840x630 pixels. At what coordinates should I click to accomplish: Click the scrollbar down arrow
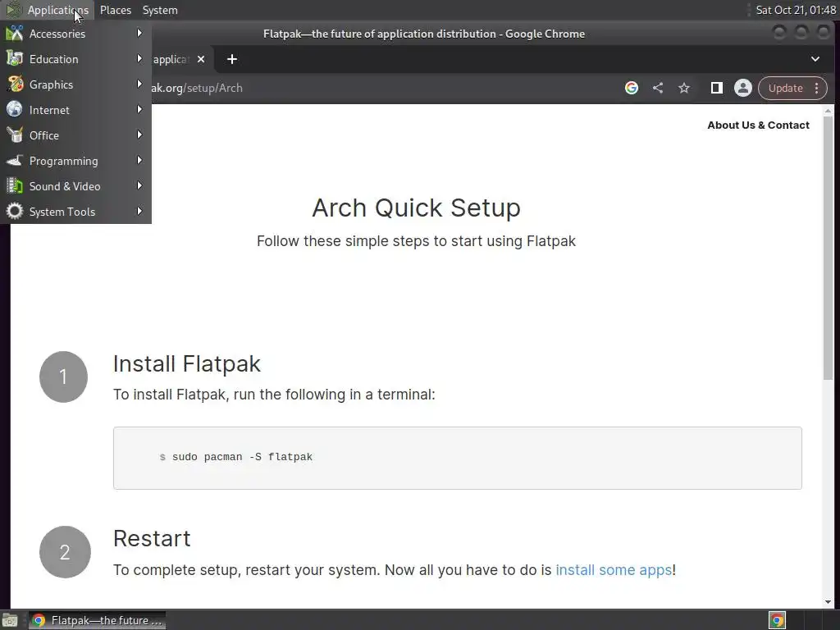(829, 602)
